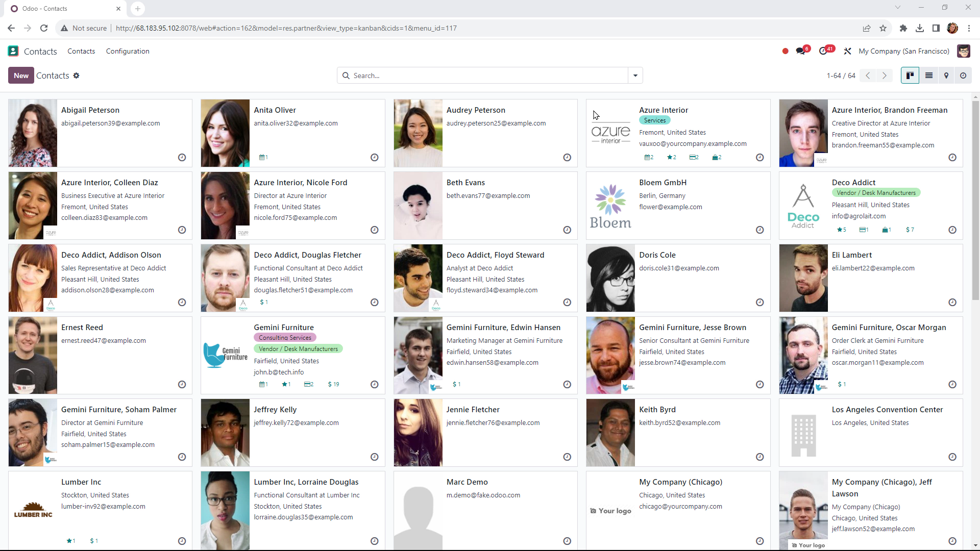The image size is (980, 551).
Task: Open My Company (San Francisco) company switcher
Action: (904, 51)
